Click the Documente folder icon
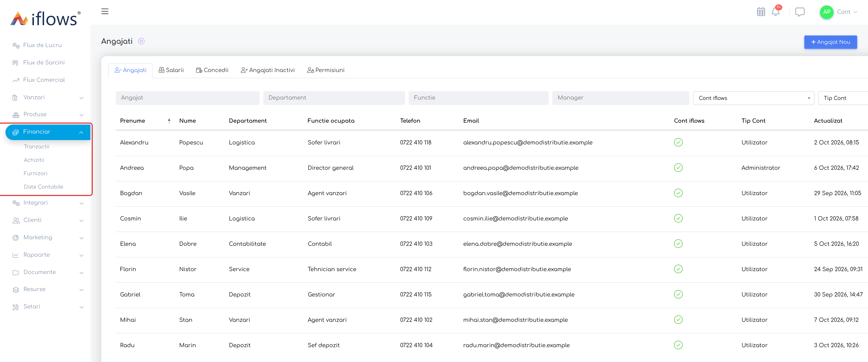This screenshot has width=868, height=362. tap(16, 272)
